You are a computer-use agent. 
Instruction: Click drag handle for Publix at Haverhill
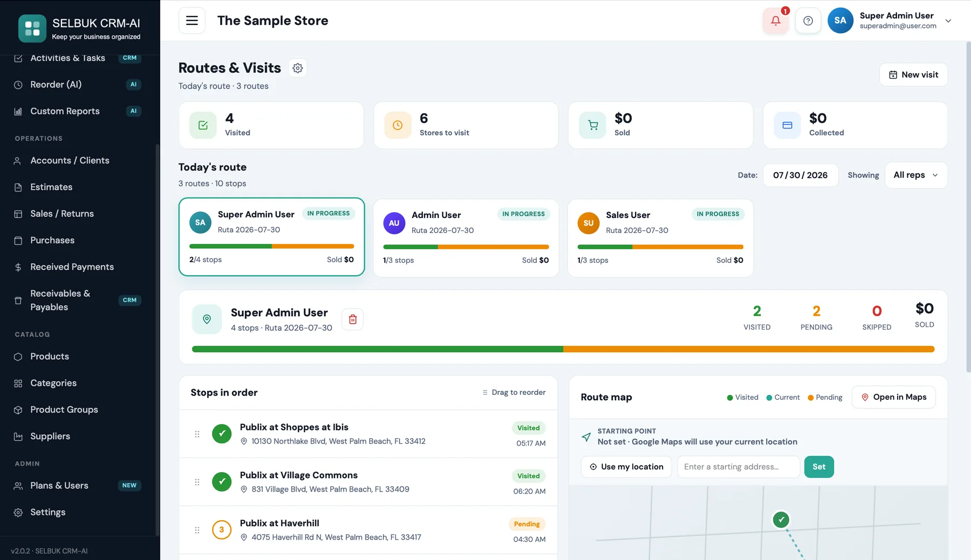[197, 530]
